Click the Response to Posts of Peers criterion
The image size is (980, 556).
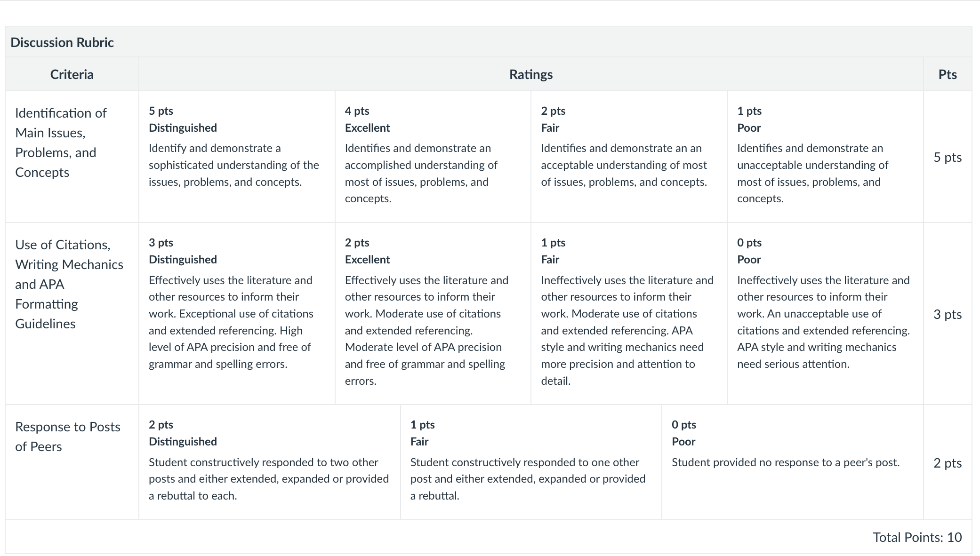pos(68,437)
